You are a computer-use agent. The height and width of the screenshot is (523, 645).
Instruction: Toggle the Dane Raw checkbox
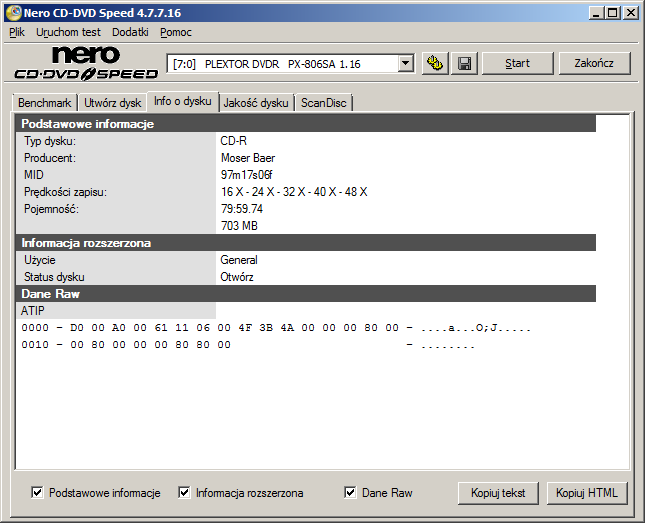click(x=350, y=492)
